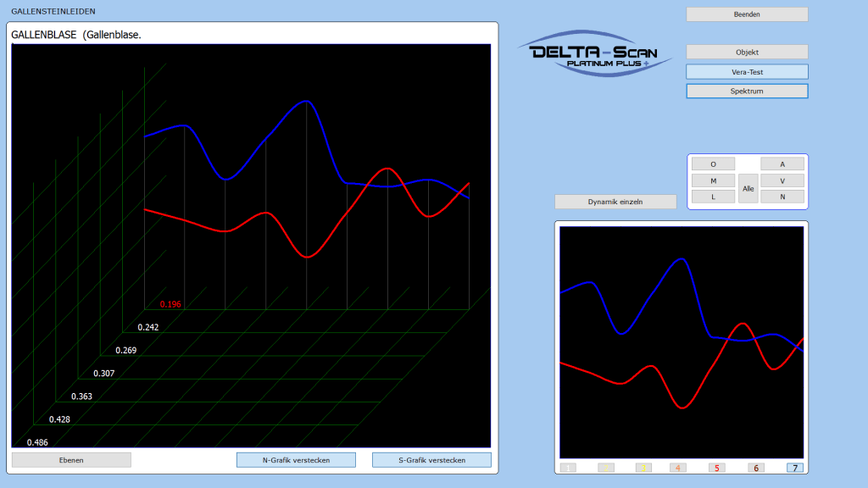The image size is (868, 488).
Task: Open the Spektrum view
Action: (747, 91)
